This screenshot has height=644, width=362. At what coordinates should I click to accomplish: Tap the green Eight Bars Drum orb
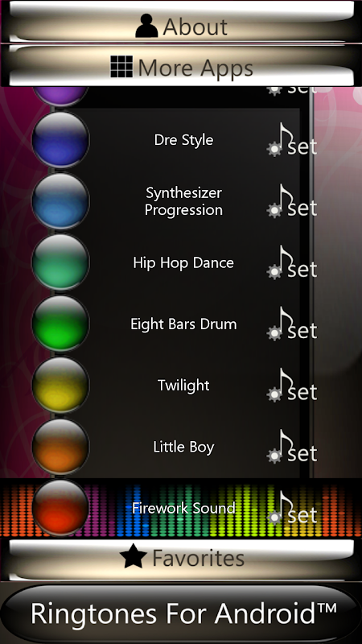[60, 324]
